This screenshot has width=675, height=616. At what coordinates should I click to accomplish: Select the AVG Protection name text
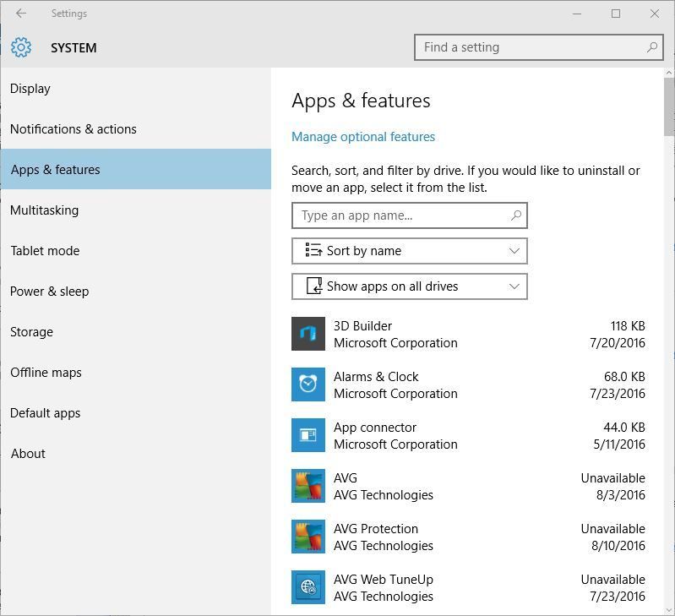click(x=376, y=529)
